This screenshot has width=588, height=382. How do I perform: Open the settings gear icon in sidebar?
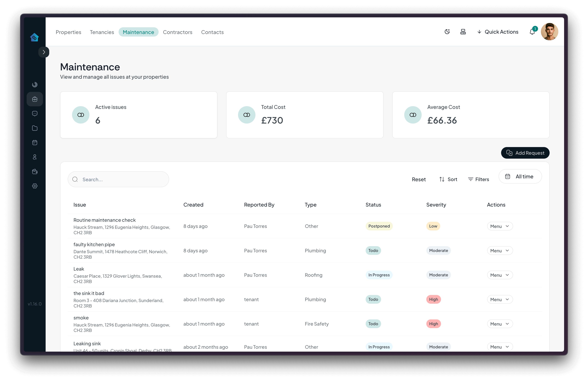tap(35, 186)
